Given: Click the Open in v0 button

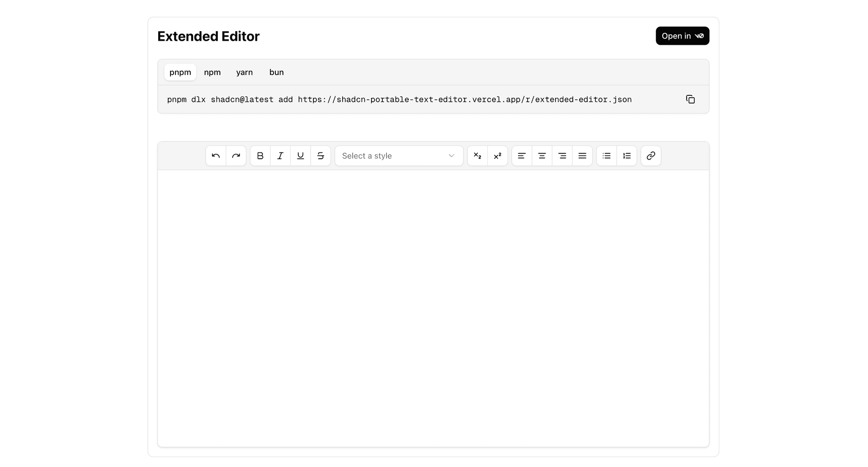Looking at the screenshot, I should [683, 36].
